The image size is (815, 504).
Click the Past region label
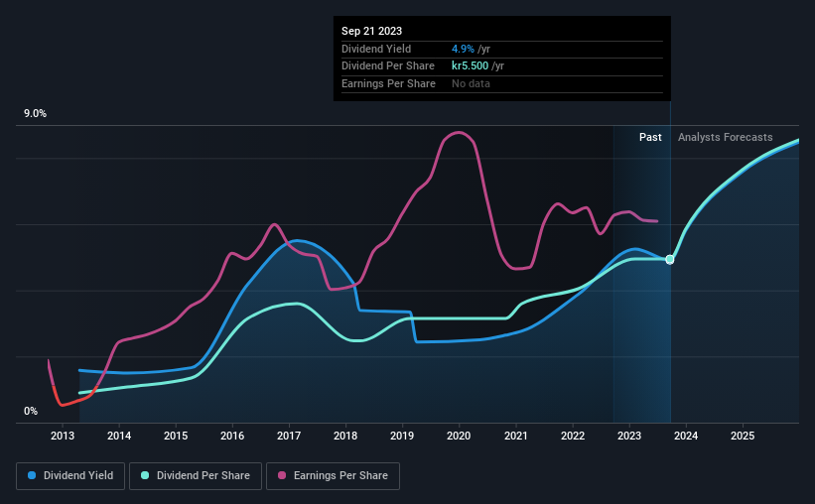(x=650, y=137)
